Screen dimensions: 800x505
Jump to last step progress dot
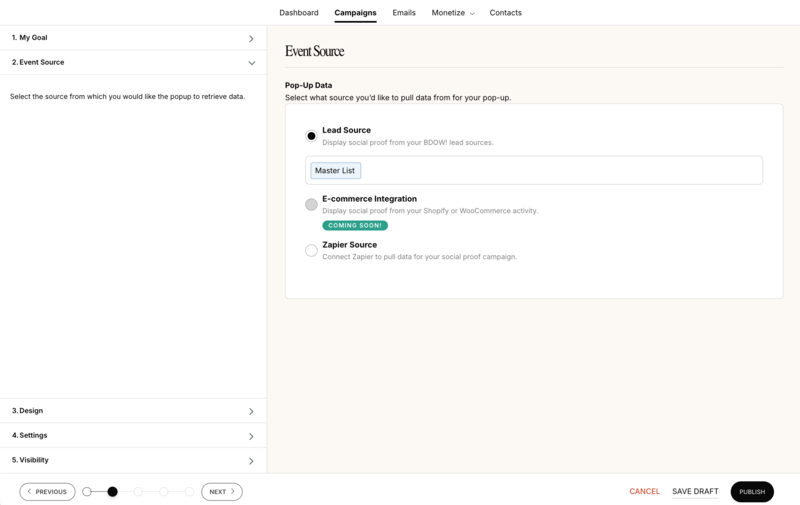[189, 492]
